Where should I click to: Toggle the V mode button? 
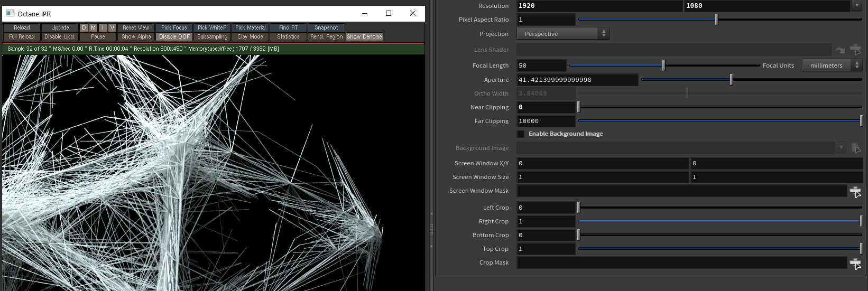point(112,27)
